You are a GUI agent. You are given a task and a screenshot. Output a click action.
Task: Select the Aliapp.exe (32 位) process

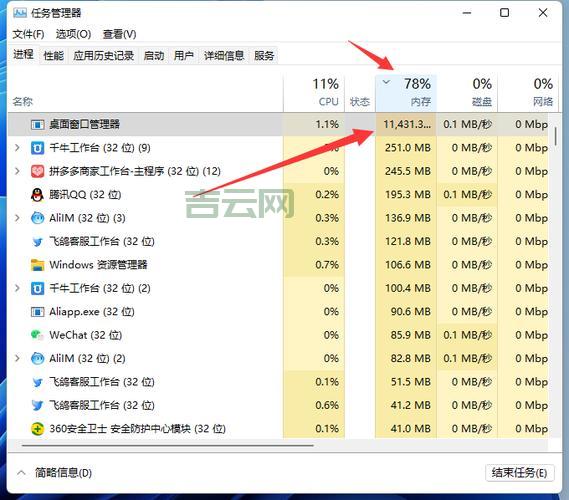[x=278, y=312]
